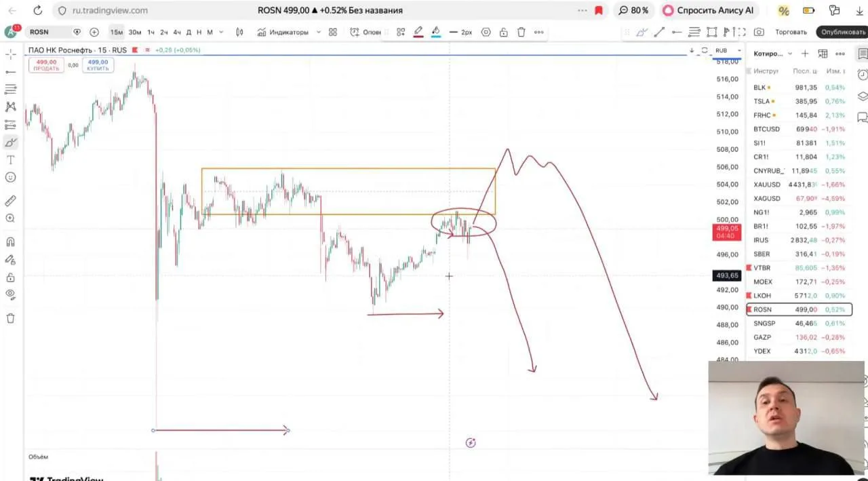Click the blue КУПИТЬ 499,00 button
Screen dimensions: 868x481
98,65
